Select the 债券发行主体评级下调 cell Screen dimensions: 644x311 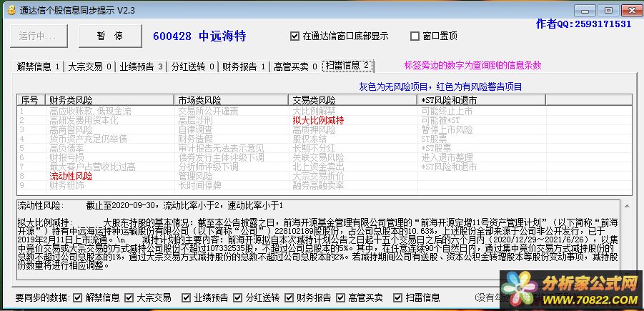coord(221,158)
